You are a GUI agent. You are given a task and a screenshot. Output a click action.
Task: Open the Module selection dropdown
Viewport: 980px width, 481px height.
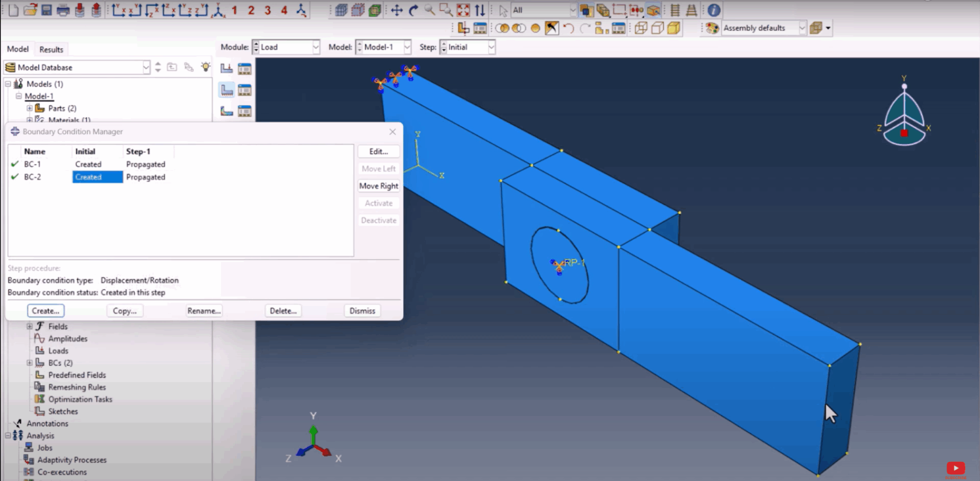pyautogui.click(x=315, y=47)
